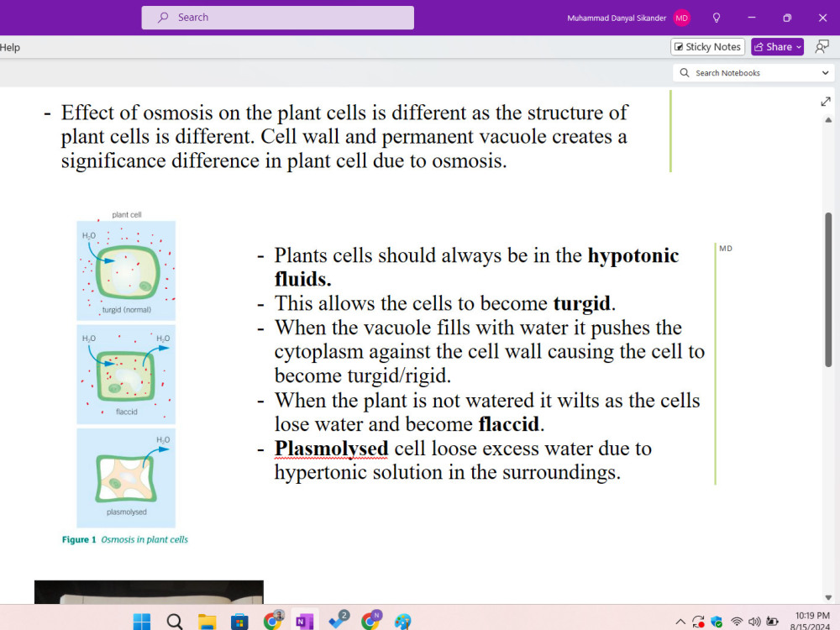This screenshot has width=840, height=630.
Task: Open the Windows Start menu
Action: (142, 622)
